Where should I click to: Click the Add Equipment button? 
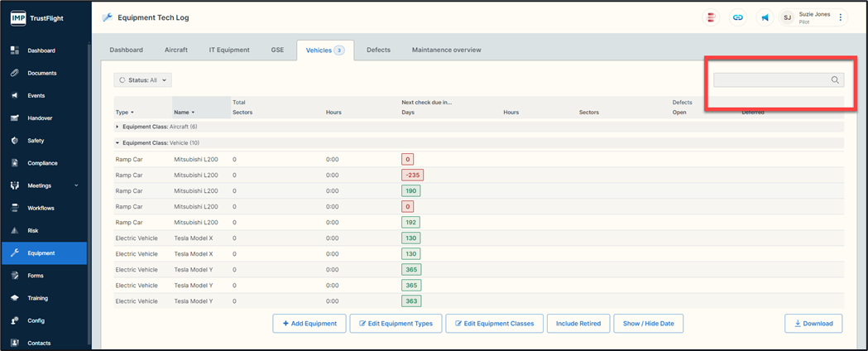coord(309,324)
